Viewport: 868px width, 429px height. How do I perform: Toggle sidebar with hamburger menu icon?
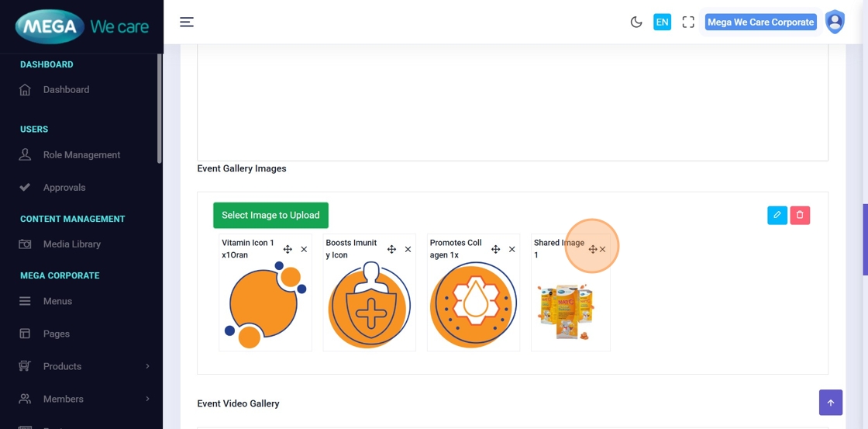(187, 22)
